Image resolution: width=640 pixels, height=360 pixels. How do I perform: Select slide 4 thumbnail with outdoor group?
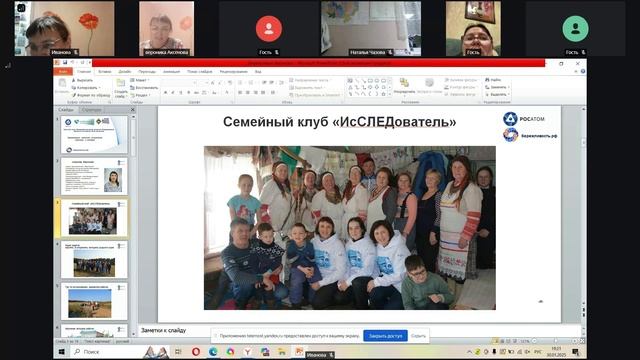[94, 260]
